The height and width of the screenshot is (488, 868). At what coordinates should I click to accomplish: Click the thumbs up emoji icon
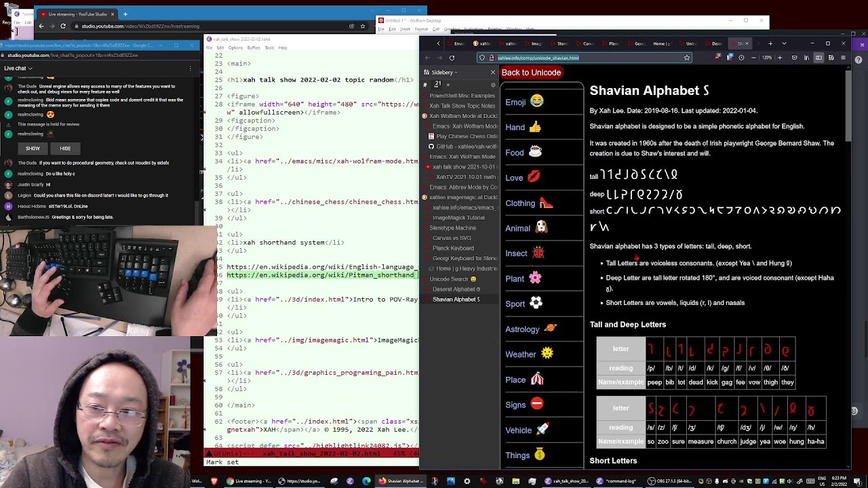click(x=536, y=127)
